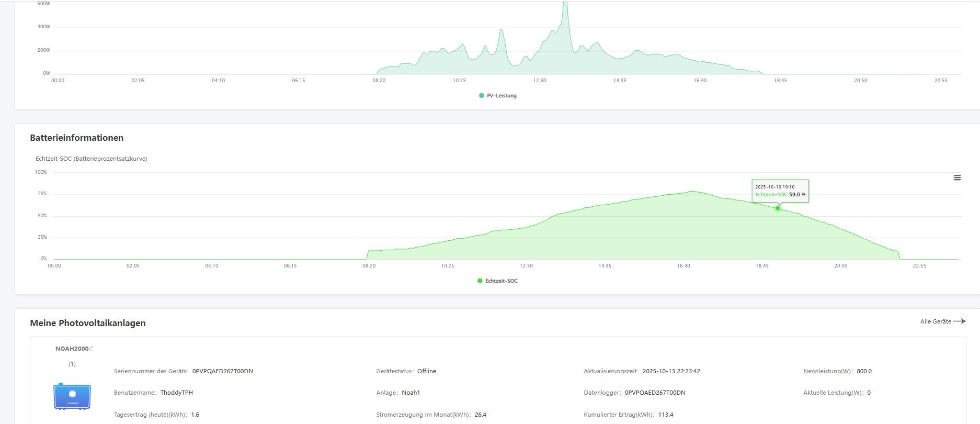Click the NOAH2000 device name
Screen dimensions: 980x424
click(x=72, y=349)
